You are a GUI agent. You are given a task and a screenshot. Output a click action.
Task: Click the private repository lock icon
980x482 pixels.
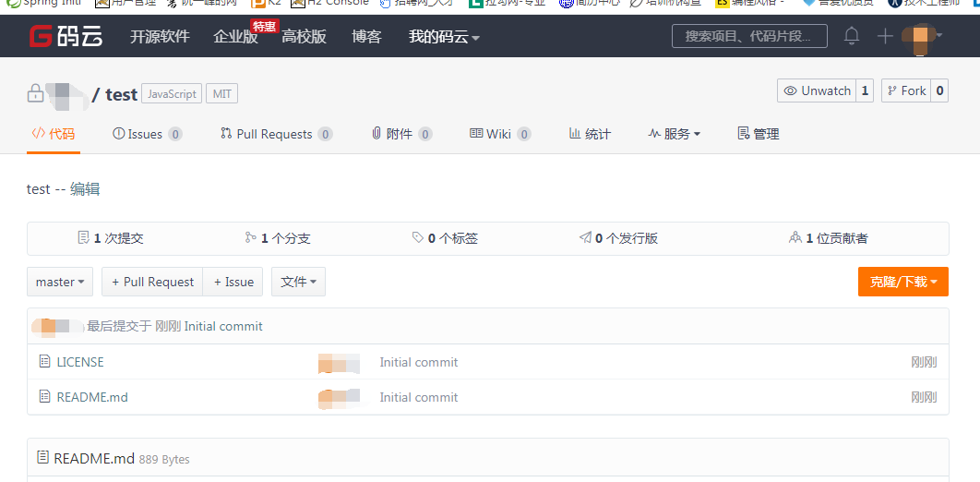click(35, 93)
